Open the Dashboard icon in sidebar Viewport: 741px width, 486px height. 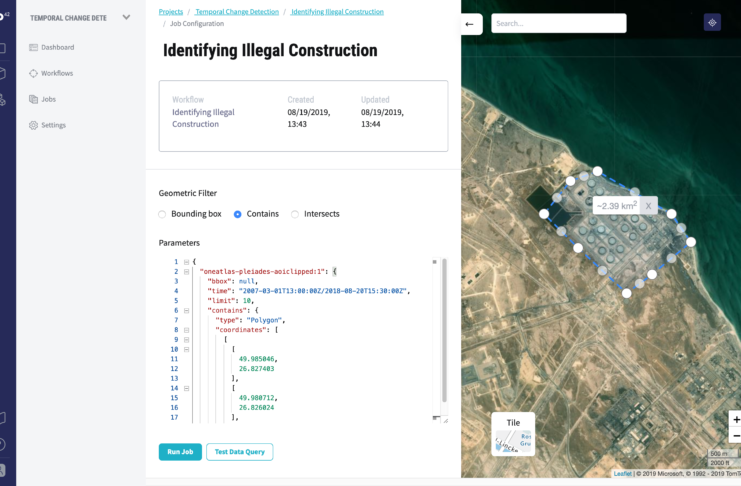coord(33,47)
